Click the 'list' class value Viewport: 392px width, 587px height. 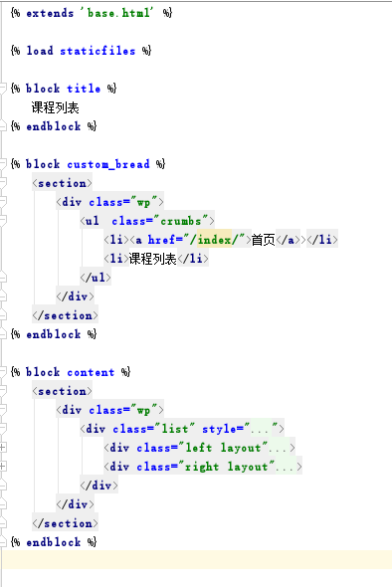point(175,429)
